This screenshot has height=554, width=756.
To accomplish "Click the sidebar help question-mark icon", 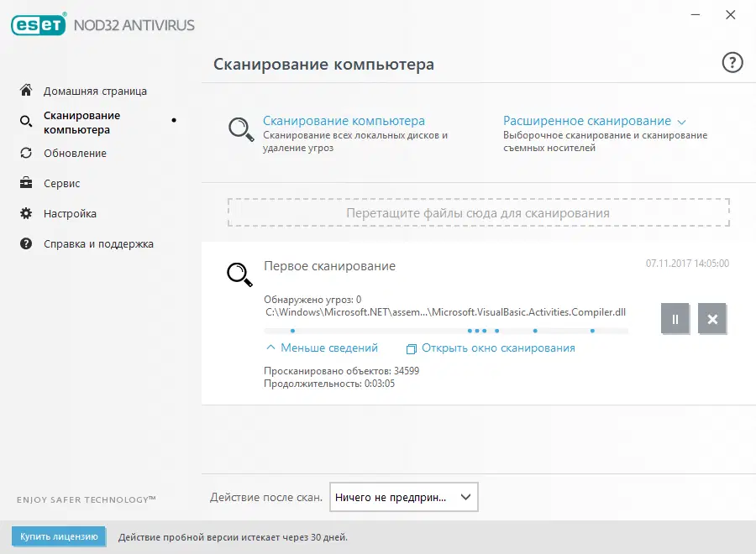I will click(x=26, y=243).
